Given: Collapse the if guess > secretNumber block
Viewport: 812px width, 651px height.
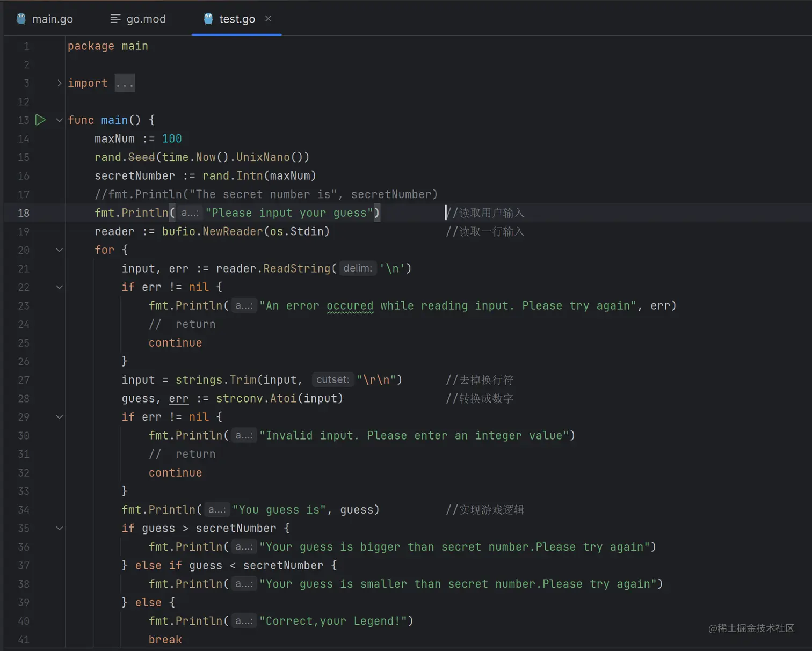Looking at the screenshot, I should 59,529.
